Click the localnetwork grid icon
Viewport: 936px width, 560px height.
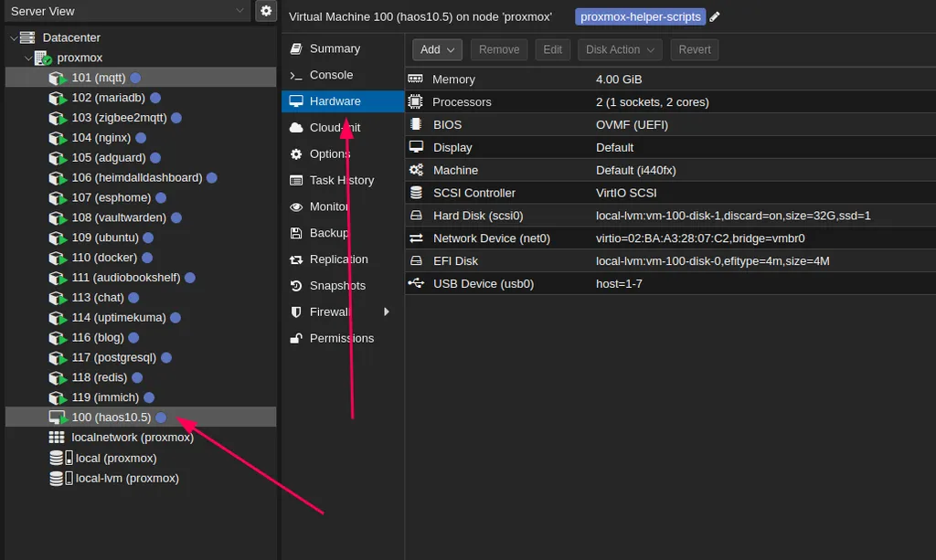(x=58, y=438)
